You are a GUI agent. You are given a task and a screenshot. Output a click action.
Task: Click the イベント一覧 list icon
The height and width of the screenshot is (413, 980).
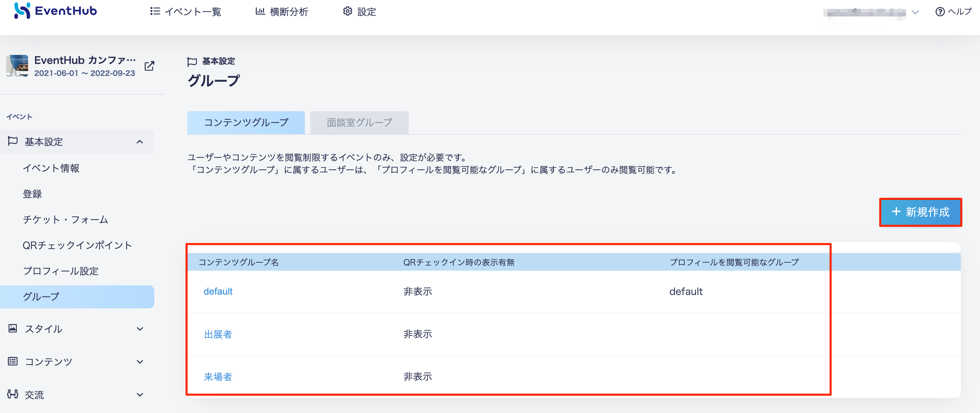155,11
